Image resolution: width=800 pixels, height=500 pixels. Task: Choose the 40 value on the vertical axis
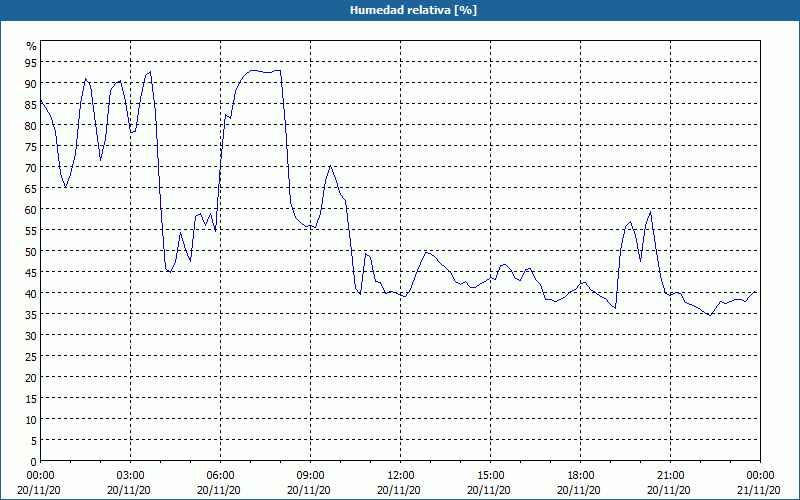tap(31, 293)
